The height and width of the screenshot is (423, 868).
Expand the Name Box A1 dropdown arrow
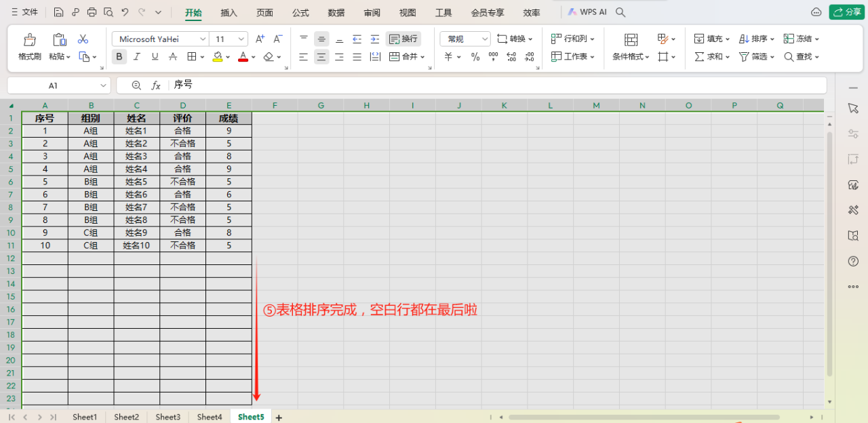point(103,85)
